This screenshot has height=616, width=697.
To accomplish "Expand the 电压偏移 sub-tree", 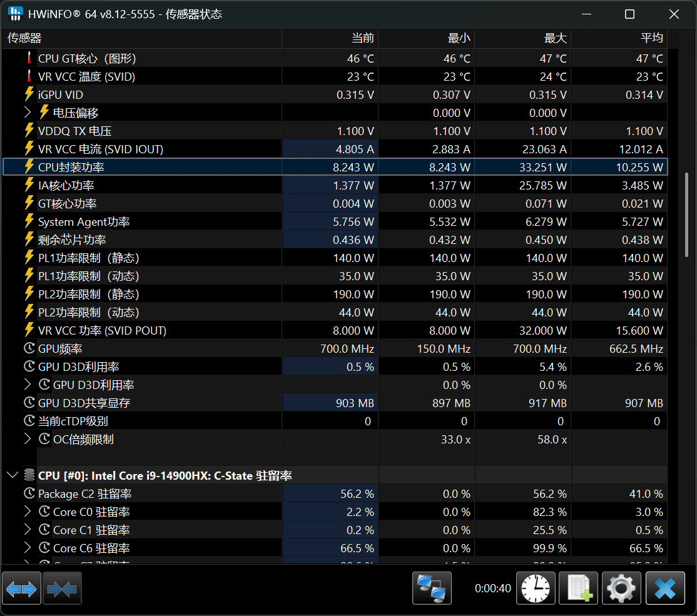I will click(x=28, y=113).
